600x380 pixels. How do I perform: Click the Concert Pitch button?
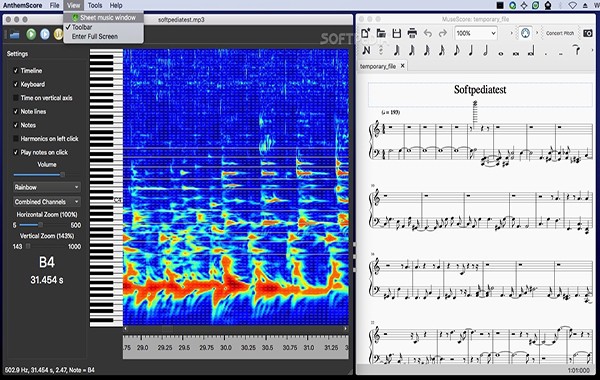(x=560, y=33)
